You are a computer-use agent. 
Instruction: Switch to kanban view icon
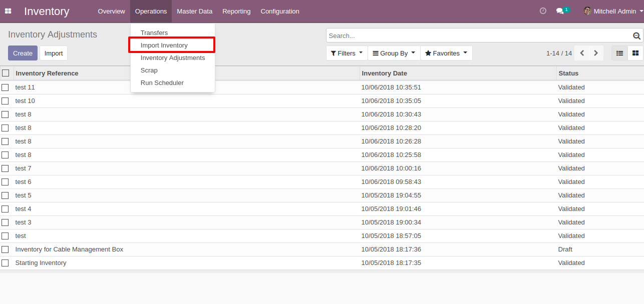pyautogui.click(x=635, y=53)
